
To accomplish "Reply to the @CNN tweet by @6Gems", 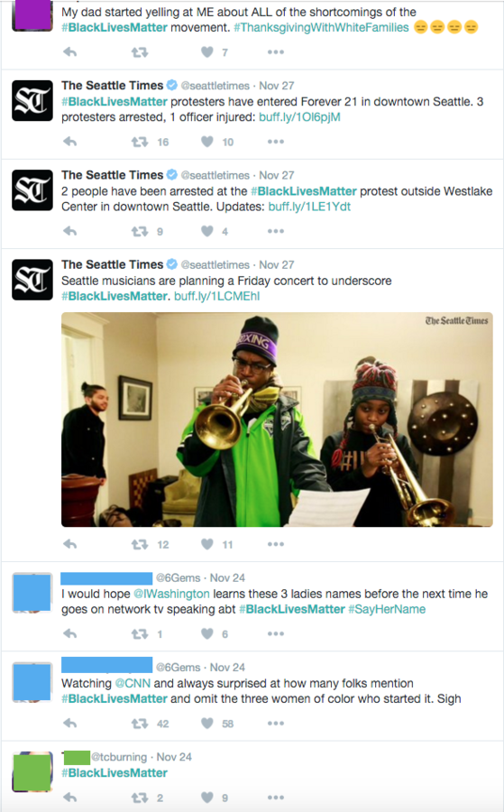I will coord(69,723).
